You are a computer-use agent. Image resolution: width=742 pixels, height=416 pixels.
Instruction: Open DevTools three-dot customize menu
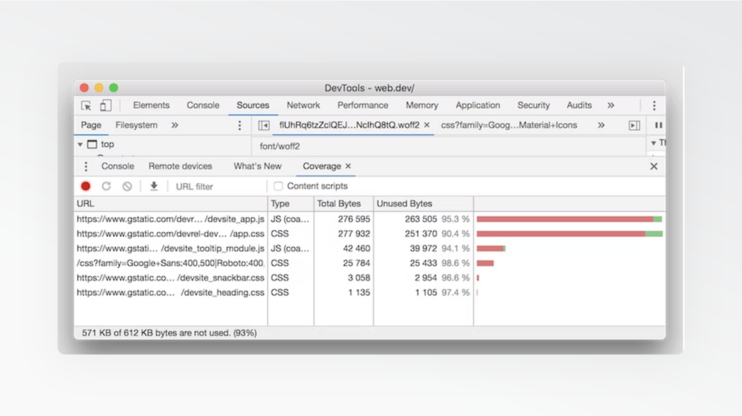click(x=654, y=105)
